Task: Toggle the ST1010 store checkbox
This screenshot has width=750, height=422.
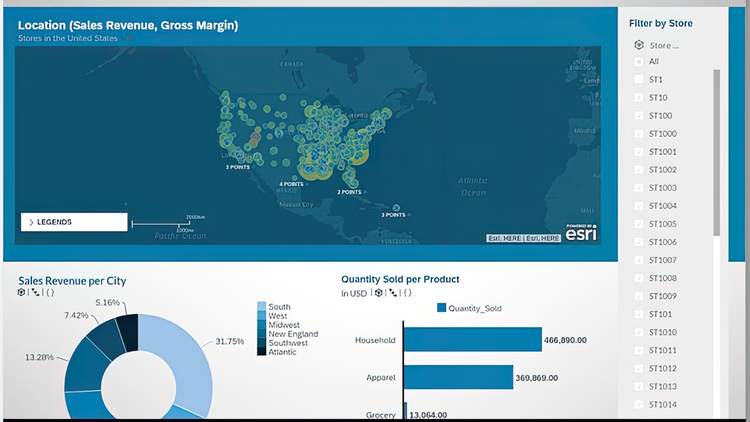Action: click(x=639, y=332)
